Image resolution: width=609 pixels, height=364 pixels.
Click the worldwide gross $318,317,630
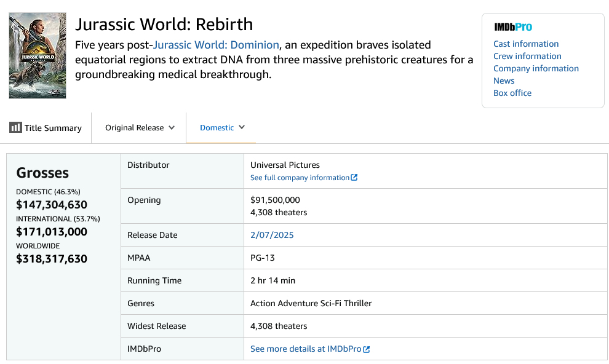point(52,259)
